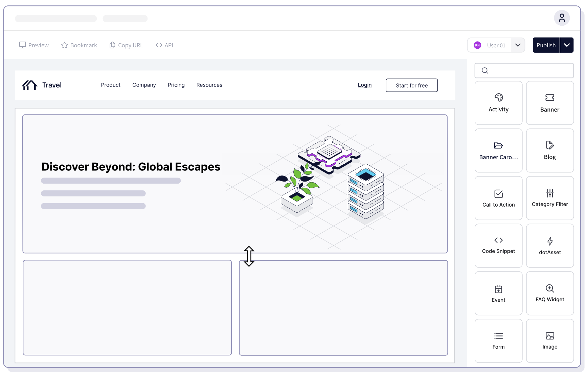The width and height of the screenshot is (588, 376).
Task: Open the Product menu item
Action: (x=111, y=85)
